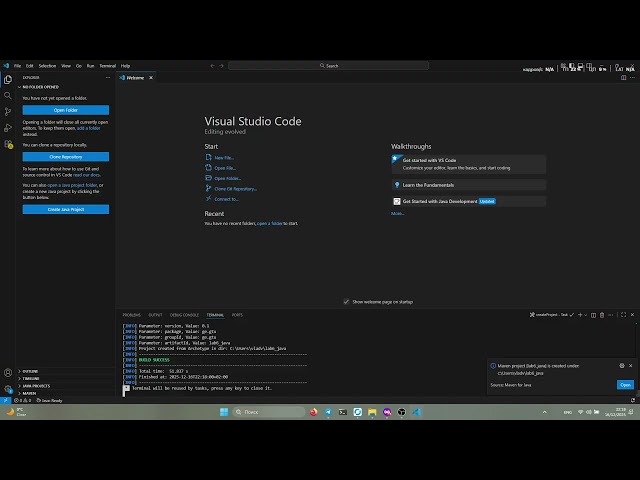This screenshot has width=640, height=480.
Task: Expand the Java Projects section
Action: tap(36, 386)
